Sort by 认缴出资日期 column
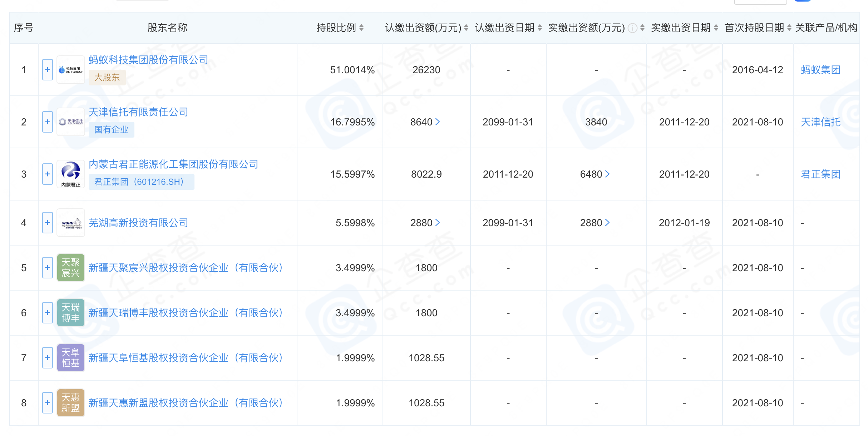 (x=540, y=28)
